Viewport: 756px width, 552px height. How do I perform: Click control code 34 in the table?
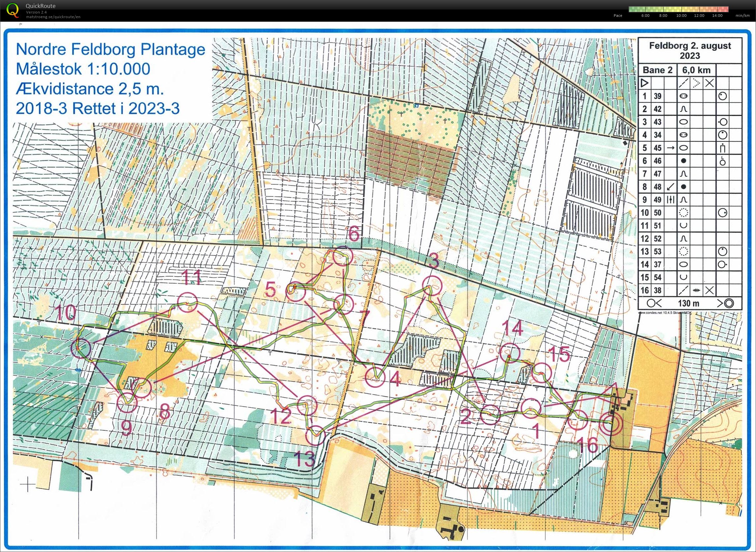[x=657, y=135]
